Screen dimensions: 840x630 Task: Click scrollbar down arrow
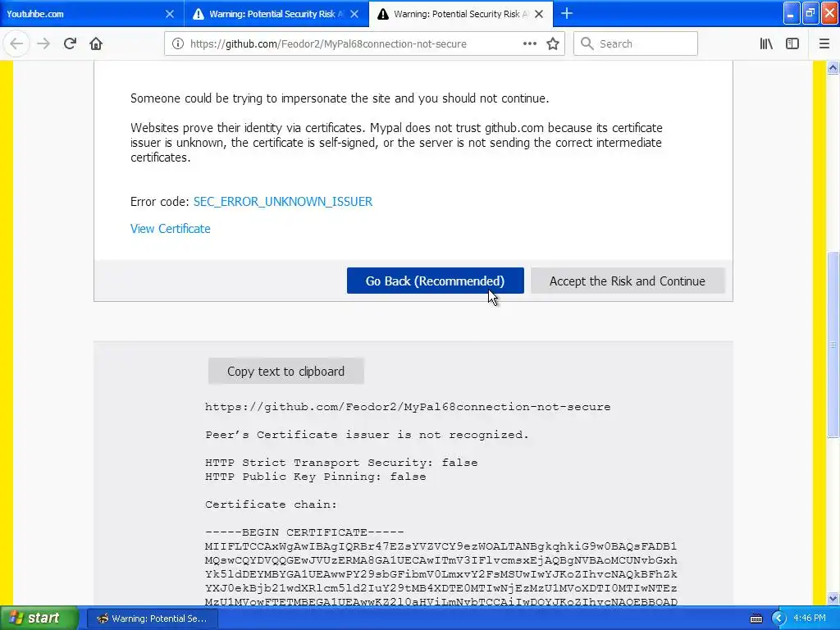pos(833,598)
